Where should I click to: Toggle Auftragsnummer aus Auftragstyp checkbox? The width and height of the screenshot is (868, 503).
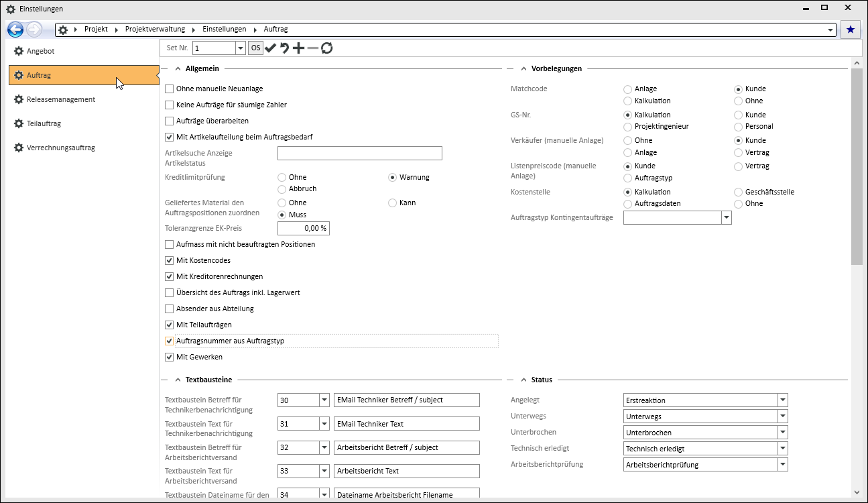(x=170, y=341)
